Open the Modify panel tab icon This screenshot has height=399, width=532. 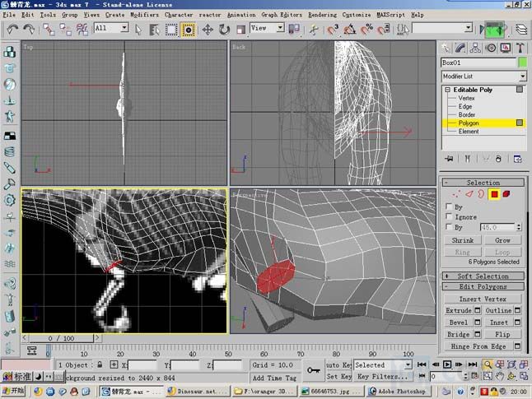coord(460,48)
